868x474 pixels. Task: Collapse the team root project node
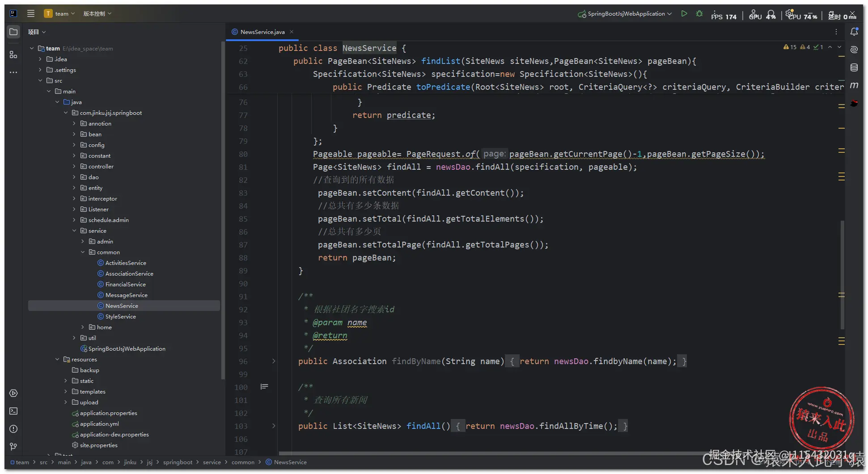click(x=32, y=48)
